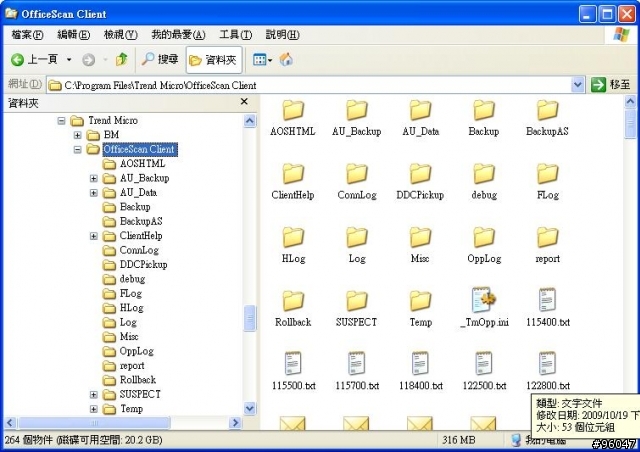This screenshot has width=640, height=452.
Task: Click the folder tree horizontal scrollbar thumb
Action: coord(94,423)
